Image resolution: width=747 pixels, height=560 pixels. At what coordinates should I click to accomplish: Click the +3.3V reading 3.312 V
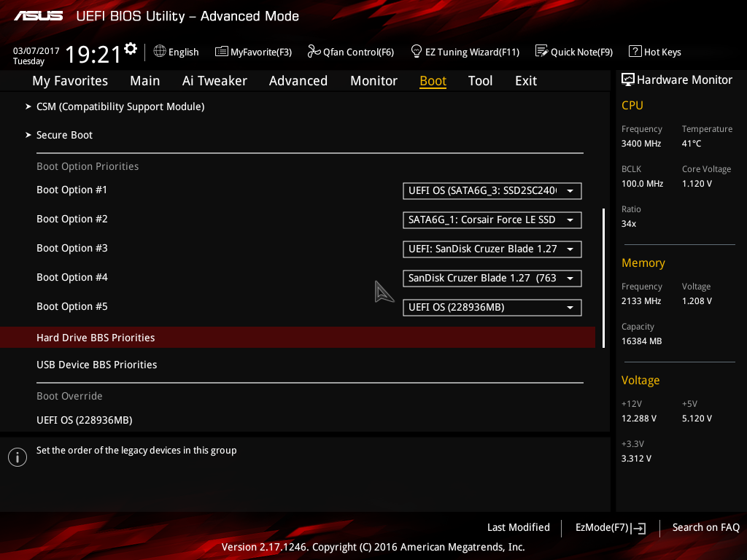coord(636,459)
